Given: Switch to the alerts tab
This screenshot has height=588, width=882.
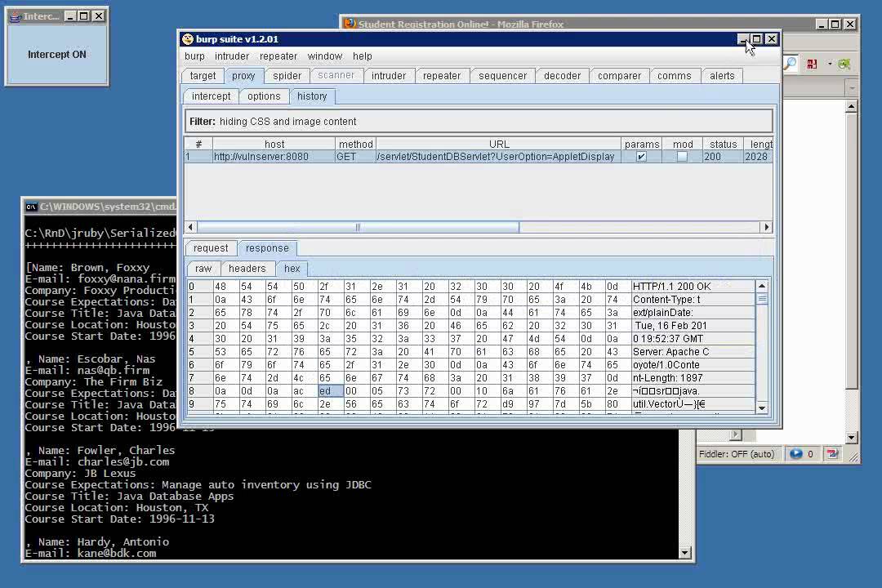Looking at the screenshot, I should click(722, 76).
